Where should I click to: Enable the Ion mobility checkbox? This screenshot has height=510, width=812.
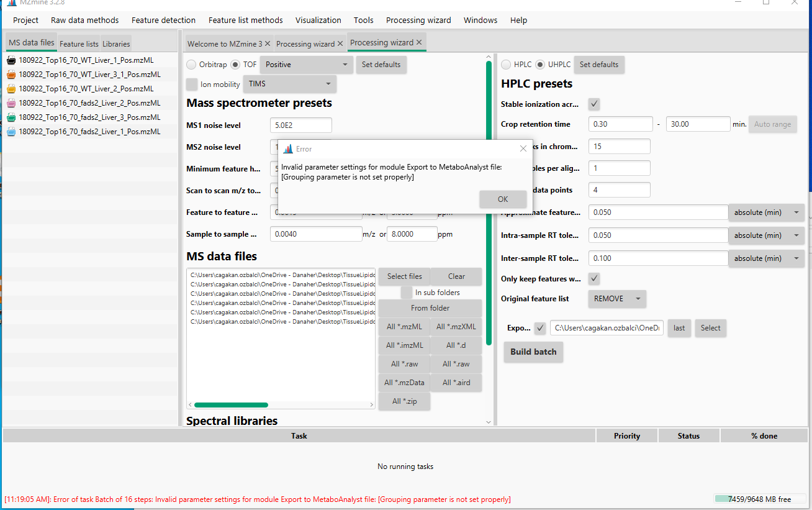(192, 84)
